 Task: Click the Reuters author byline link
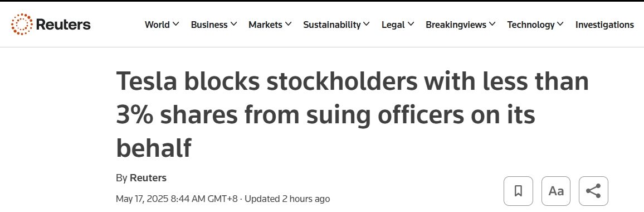(x=148, y=178)
